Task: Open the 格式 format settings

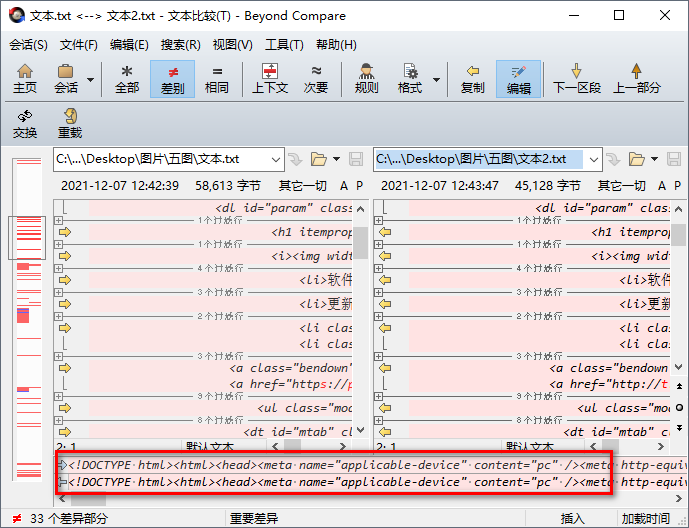Action: point(410,79)
